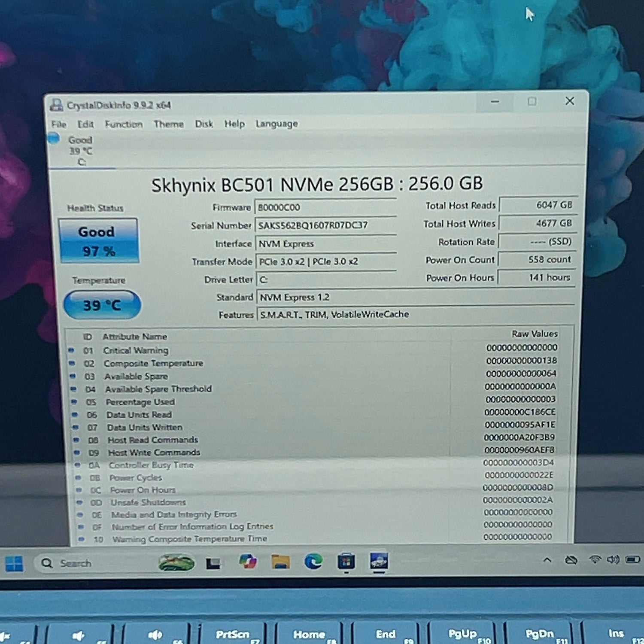
Task: Open the File menu
Action: click(x=59, y=125)
